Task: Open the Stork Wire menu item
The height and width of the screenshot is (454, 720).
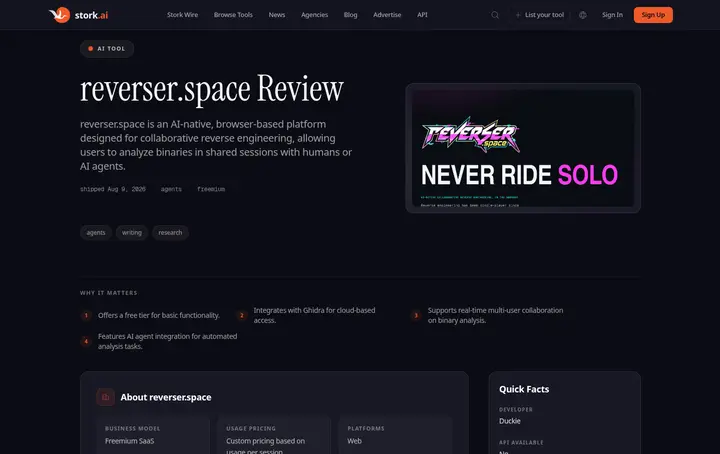Action: tap(182, 15)
